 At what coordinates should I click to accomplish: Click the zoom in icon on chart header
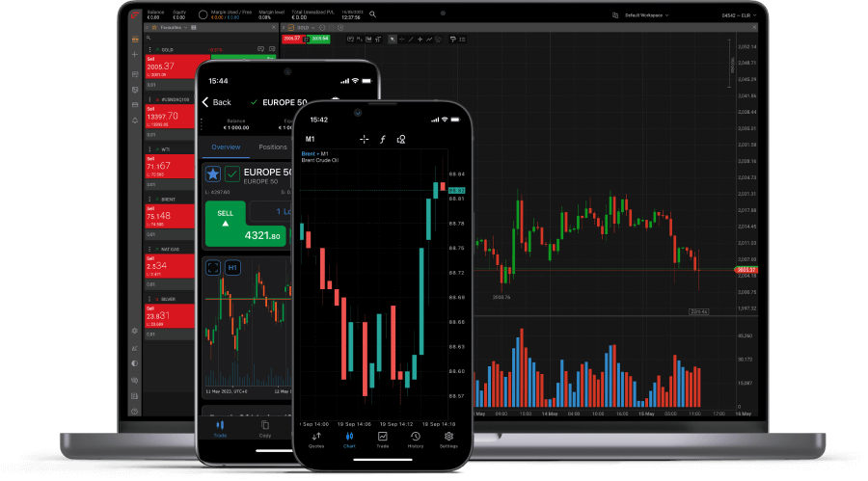(x=341, y=27)
